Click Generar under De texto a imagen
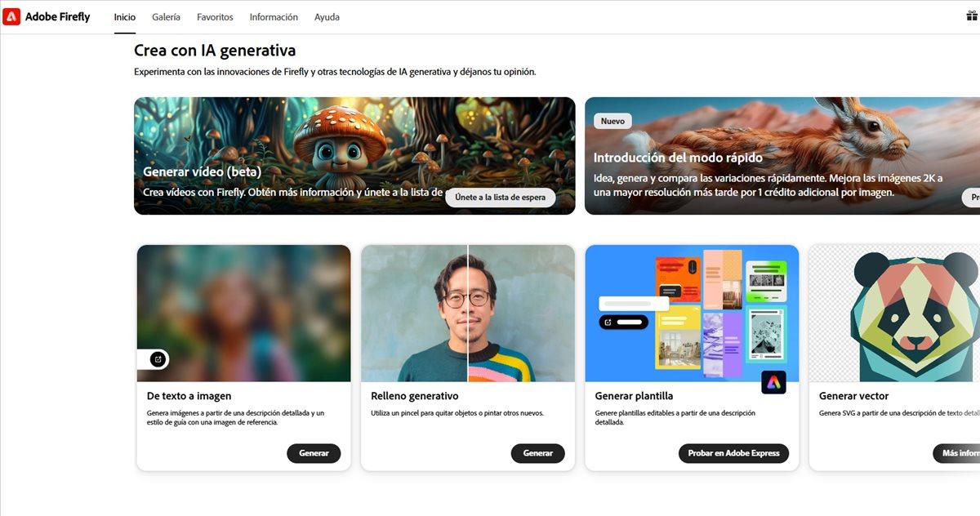 (314, 453)
